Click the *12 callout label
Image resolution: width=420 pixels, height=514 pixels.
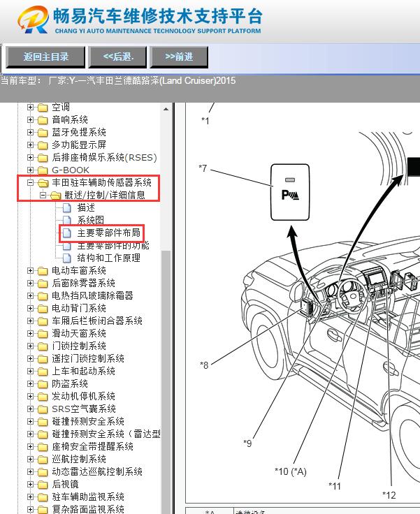(x=389, y=495)
